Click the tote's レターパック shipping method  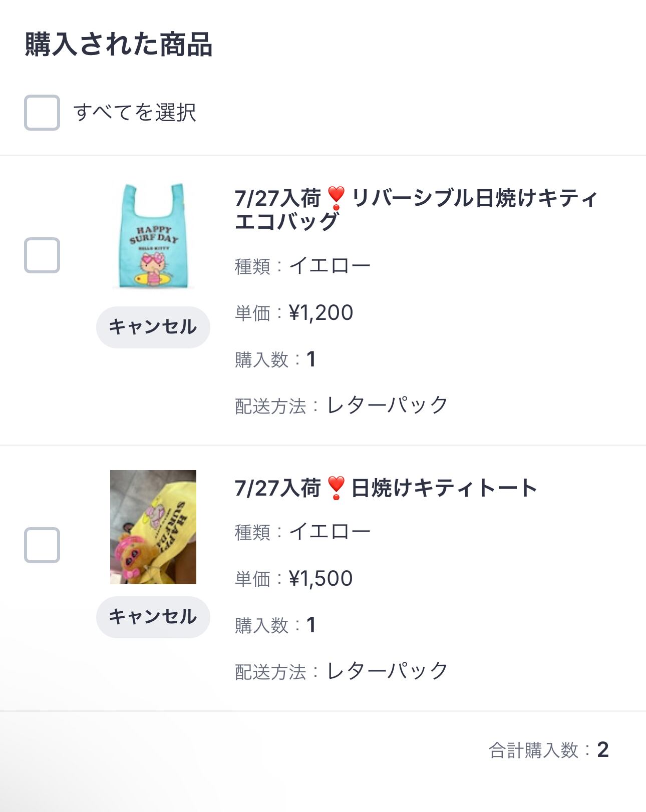click(x=387, y=671)
